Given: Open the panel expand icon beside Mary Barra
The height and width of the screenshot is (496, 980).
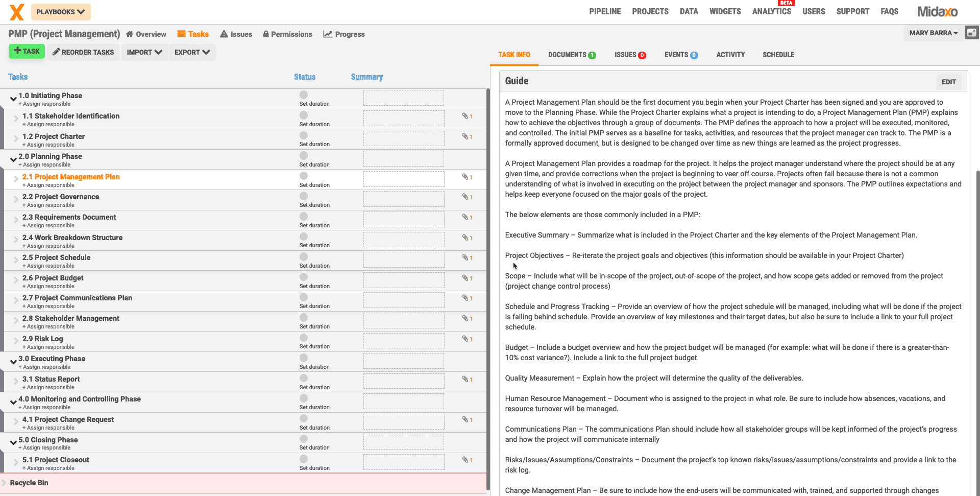Looking at the screenshot, I should (972, 33).
